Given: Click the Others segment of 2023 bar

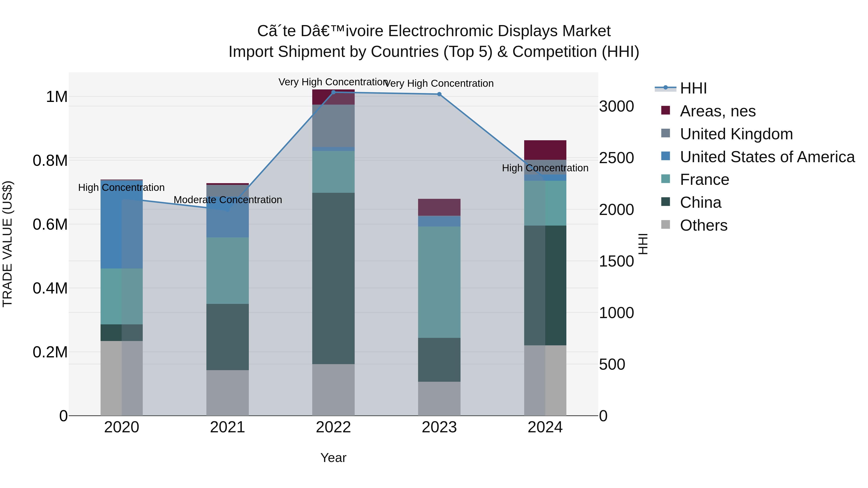Looking at the screenshot, I should (439, 398).
